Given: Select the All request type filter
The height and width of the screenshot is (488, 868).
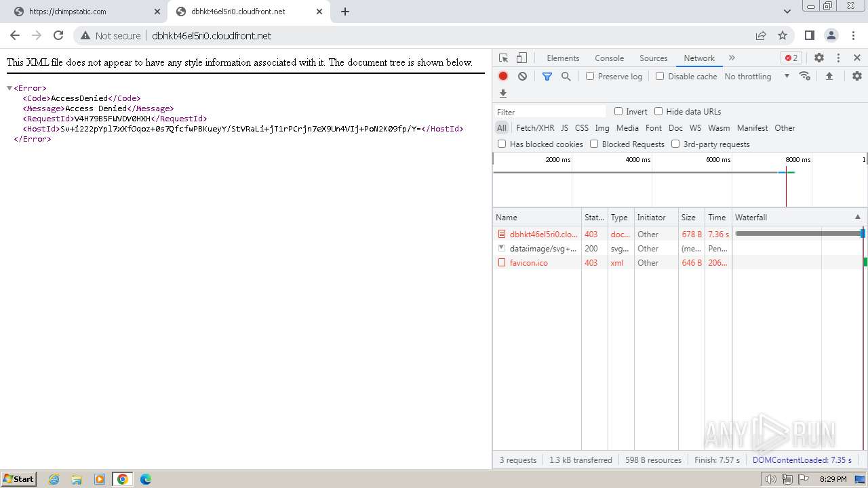Looking at the screenshot, I should tap(501, 127).
